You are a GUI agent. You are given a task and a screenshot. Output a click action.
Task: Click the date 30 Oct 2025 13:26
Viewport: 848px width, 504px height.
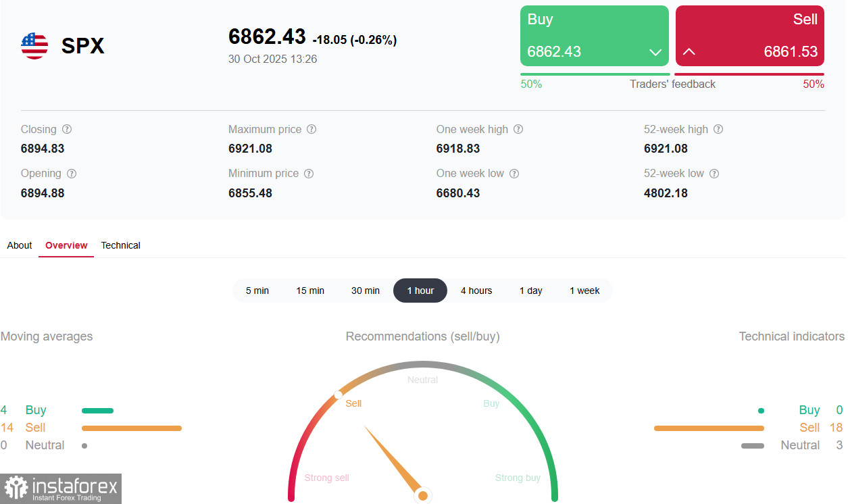point(273,59)
